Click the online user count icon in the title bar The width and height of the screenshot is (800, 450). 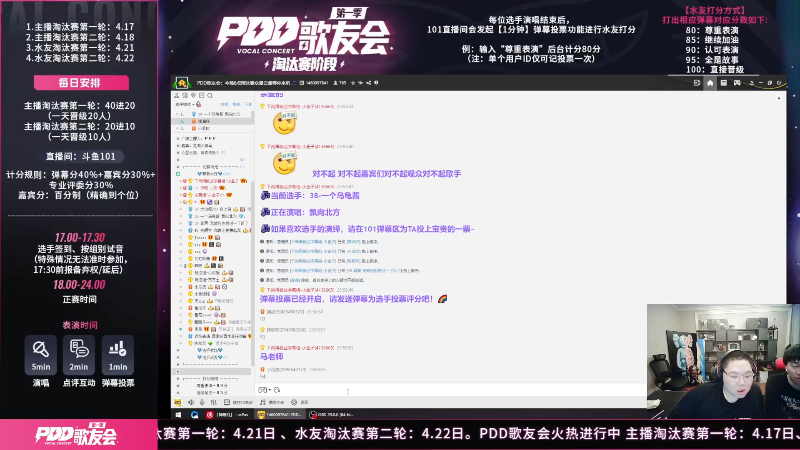tap(335, 83)
